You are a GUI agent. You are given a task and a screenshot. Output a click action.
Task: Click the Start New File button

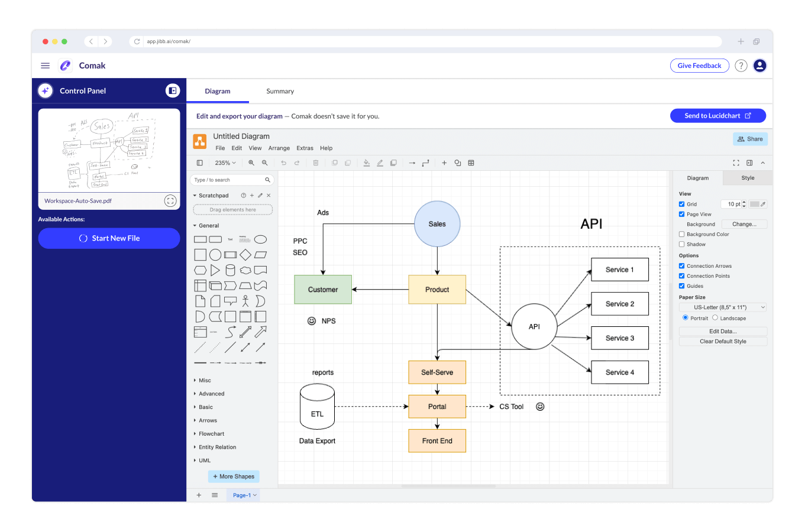pyautogui.click(x=109, y=238)
